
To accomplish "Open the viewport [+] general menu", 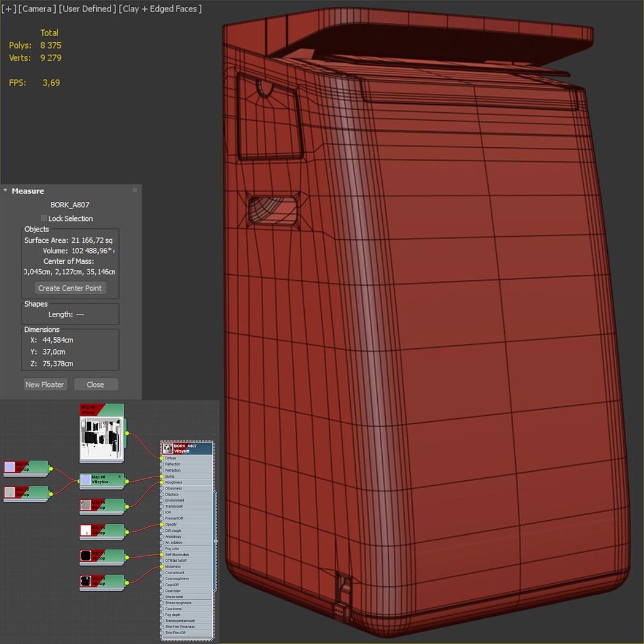I will 8,9.
